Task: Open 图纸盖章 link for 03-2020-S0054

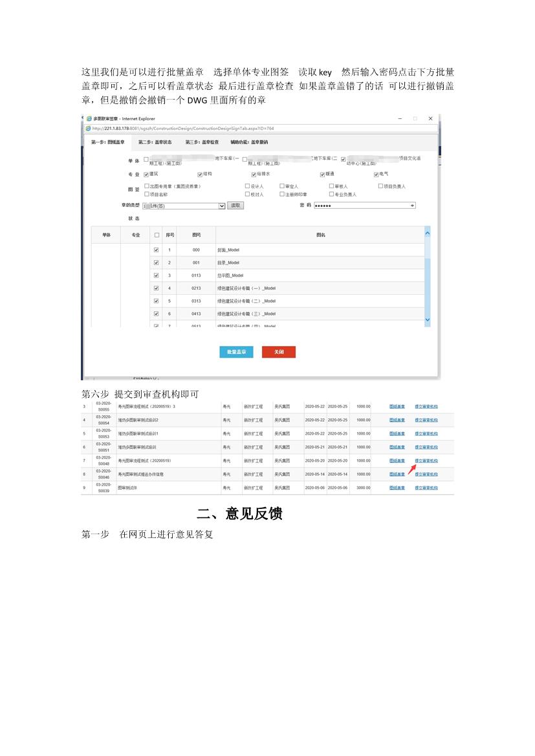Action: (397, 420)
